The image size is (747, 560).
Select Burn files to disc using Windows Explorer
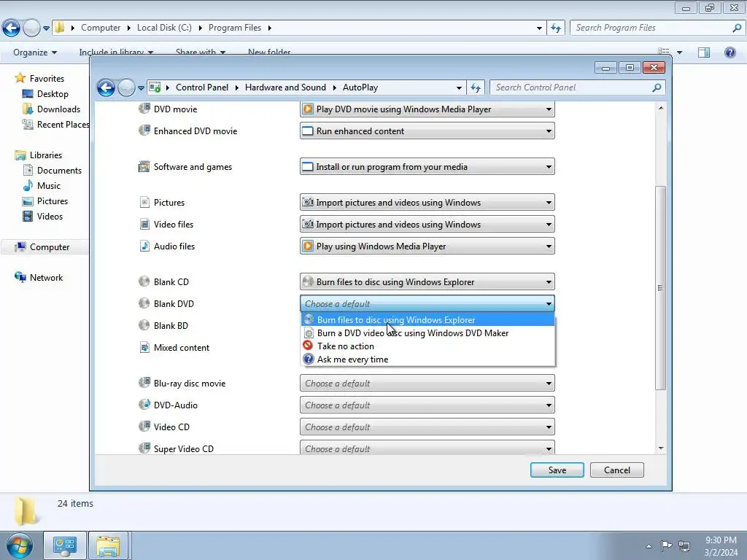[x=427, y=320]
